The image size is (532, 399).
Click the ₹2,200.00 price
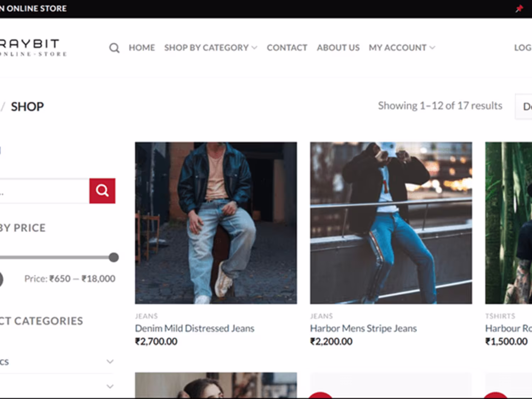coord(331,342)
